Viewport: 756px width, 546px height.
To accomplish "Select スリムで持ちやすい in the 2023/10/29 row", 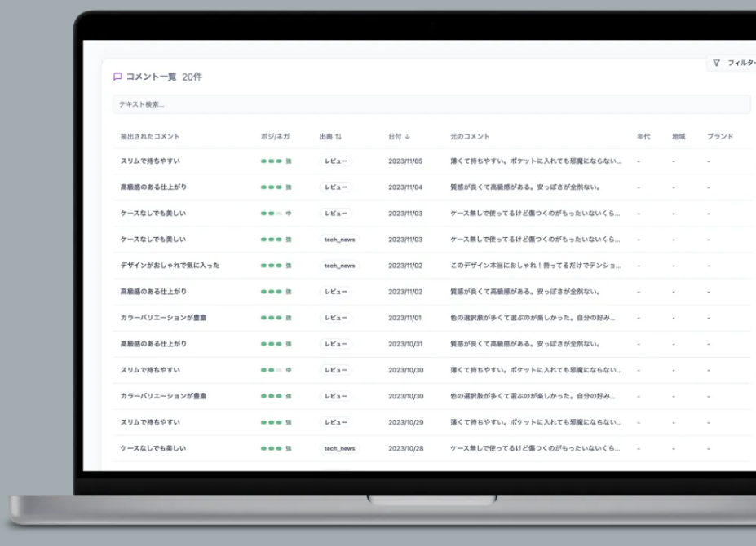I will 150,423.
